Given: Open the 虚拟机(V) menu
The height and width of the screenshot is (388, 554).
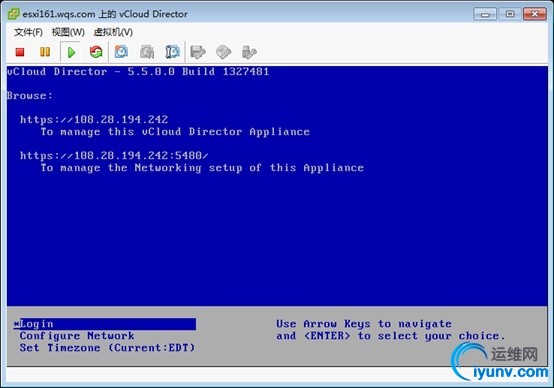Looking at the screenshot, I should pyautogui.click(x=113, y=32).
